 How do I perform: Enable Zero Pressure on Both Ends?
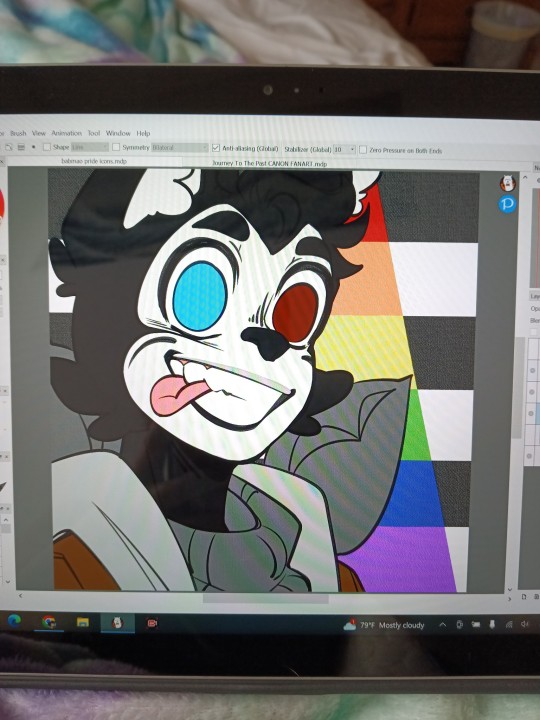pyautogui.click(x=363, y=150)
